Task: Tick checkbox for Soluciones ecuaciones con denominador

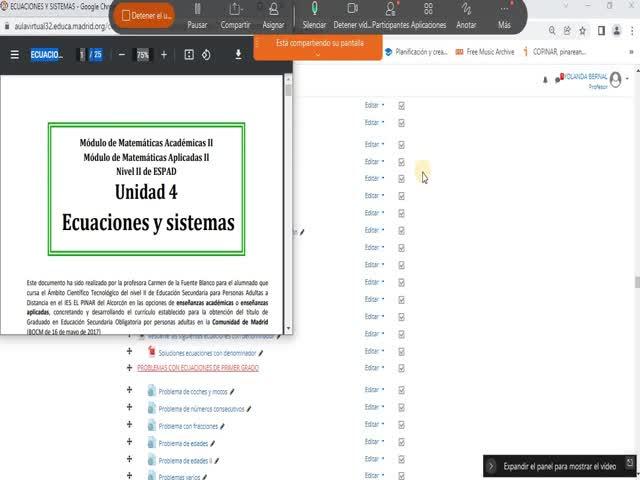Action: click(402, 351)
